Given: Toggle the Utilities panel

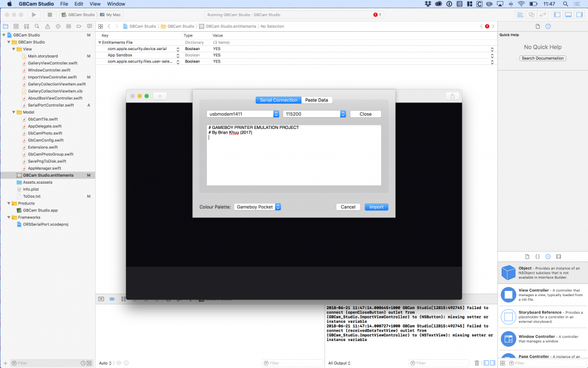Looking at the screenshot, I should click(579, 15).
